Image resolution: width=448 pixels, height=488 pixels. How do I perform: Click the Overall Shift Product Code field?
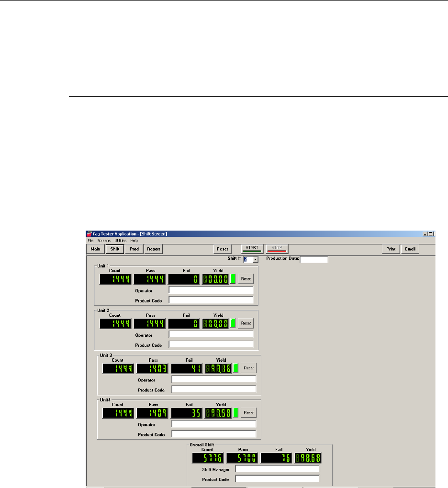278,478
